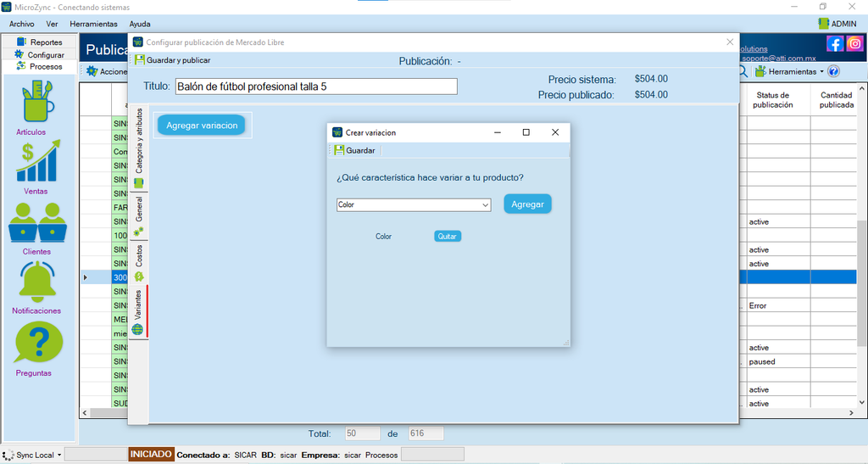The height and width of the screenshot is (464, 868).
Task: Click the INICIADO status indicator
Action: pyautogui.click(x=151, y=455)
